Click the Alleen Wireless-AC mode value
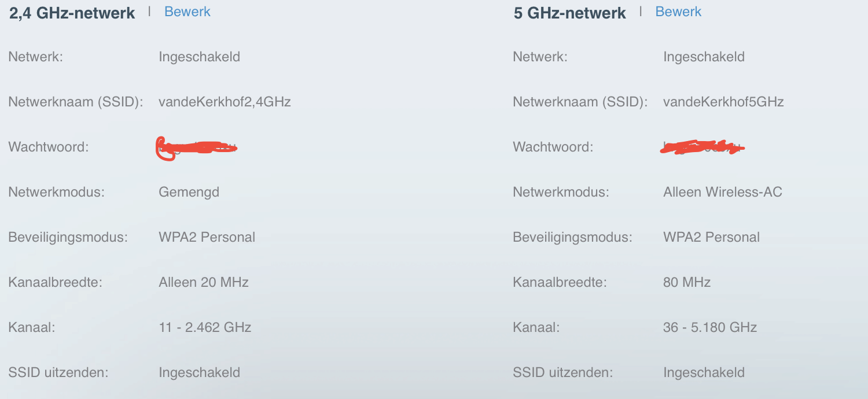Viewport: 868px width, 399px height. 723,192
